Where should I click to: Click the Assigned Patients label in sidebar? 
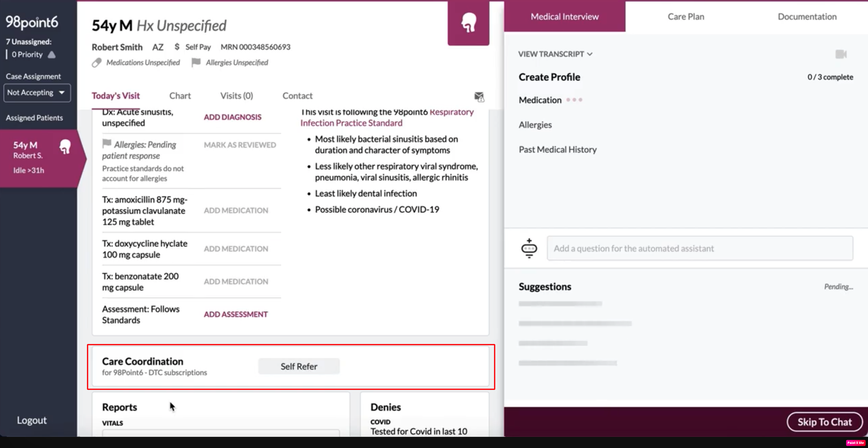[x=34, y=118]
